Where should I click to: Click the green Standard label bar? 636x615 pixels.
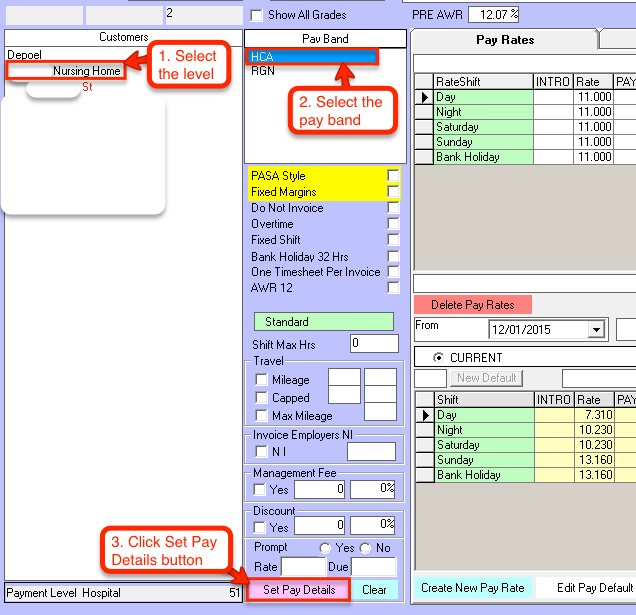pyautogui.click(x=325, y=322)
